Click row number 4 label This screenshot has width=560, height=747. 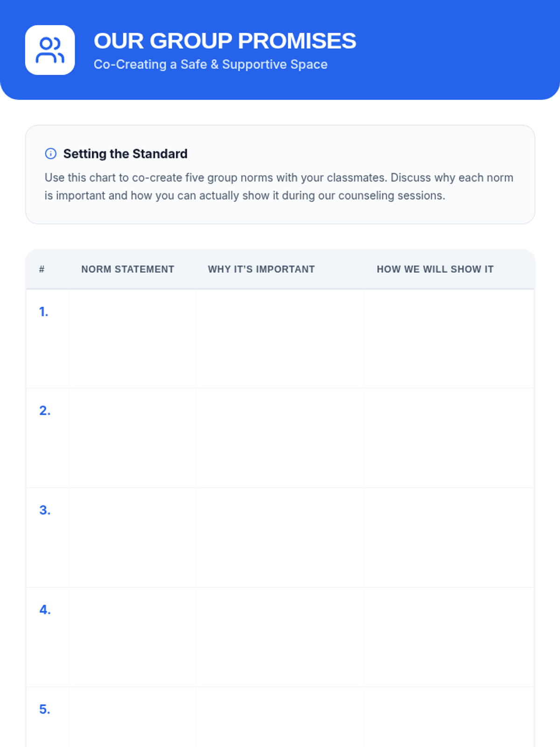point(45,610)
